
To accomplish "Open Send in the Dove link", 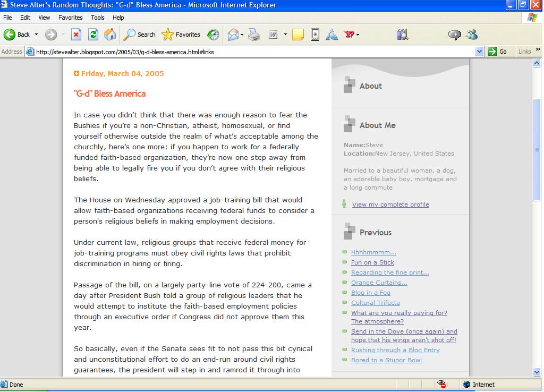I will coord(404,336).
